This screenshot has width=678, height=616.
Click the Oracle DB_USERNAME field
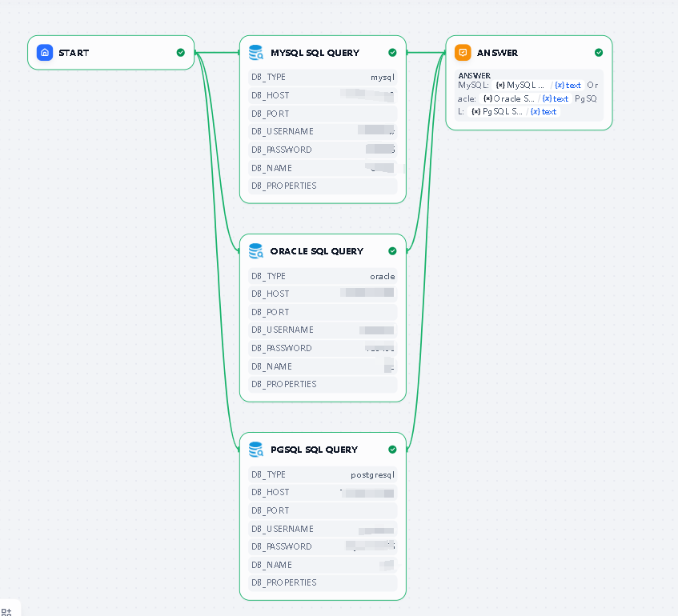tap(323, 330)
